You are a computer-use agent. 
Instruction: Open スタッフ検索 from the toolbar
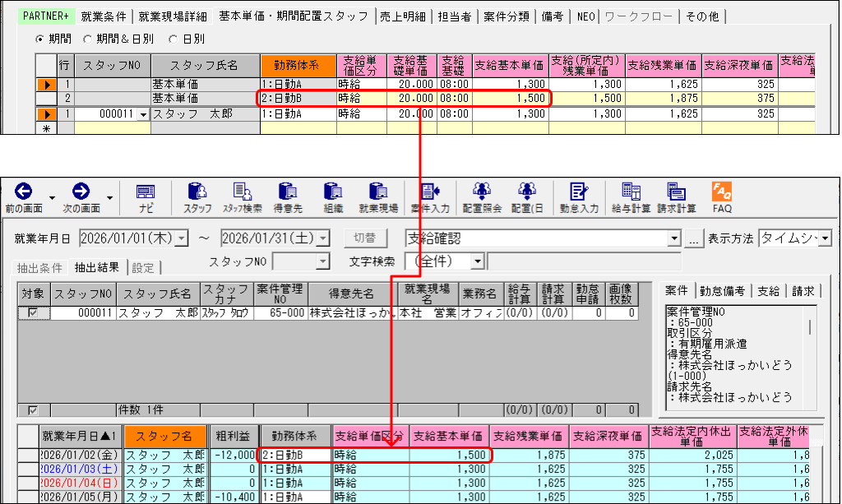242,192
